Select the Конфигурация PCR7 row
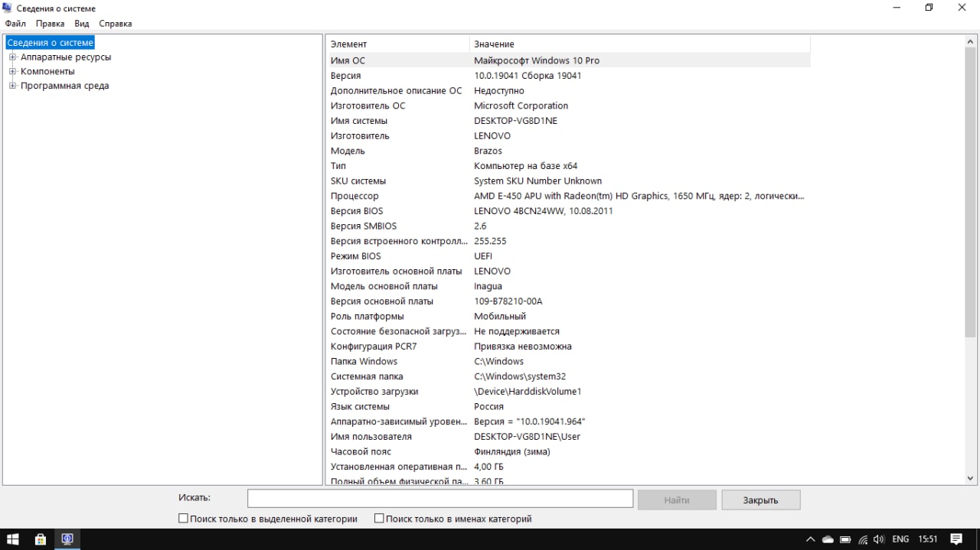 point(568,347)
